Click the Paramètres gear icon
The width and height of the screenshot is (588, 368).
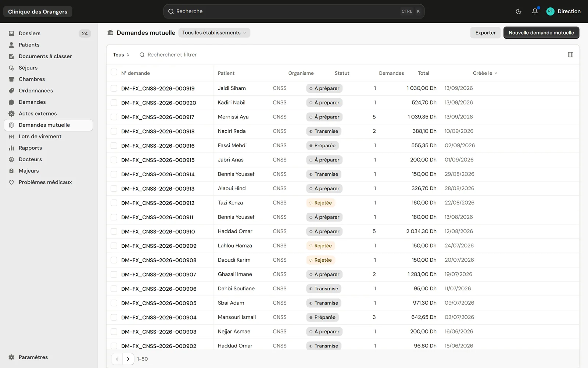[x=11, y=357]
